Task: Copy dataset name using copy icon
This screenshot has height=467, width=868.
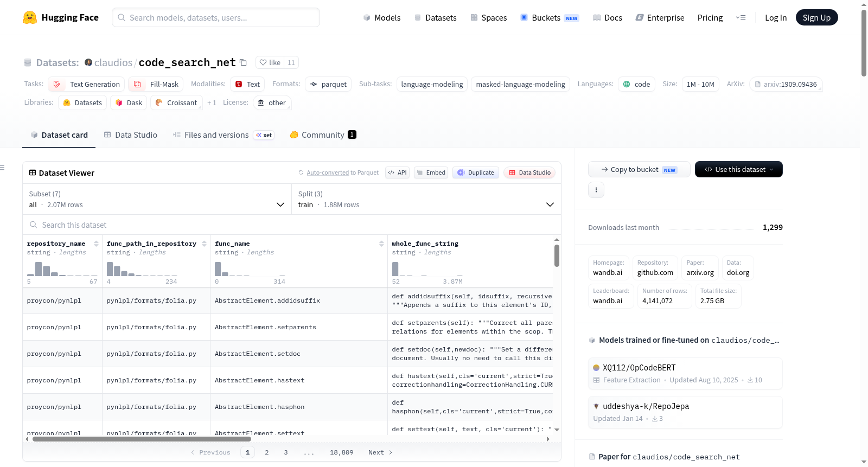Action: [x=243, y=62]
